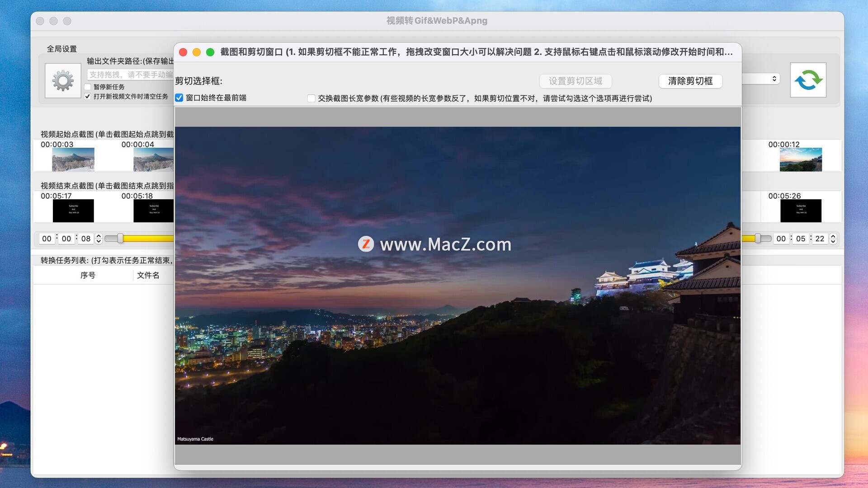The height and width of the screenshot is (488, 868).
Task: Click the left start-point slider handle
Action: 120,238
